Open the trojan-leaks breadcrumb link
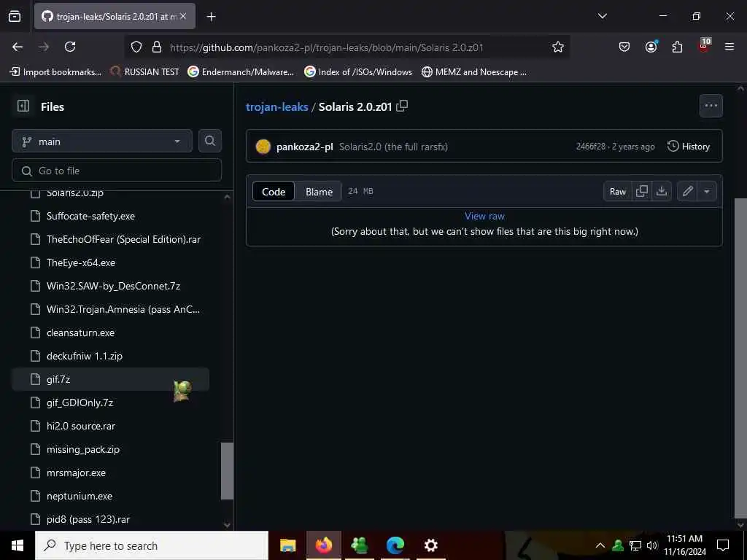Viewport: 747px width, 560px height. tap(276, 106)
